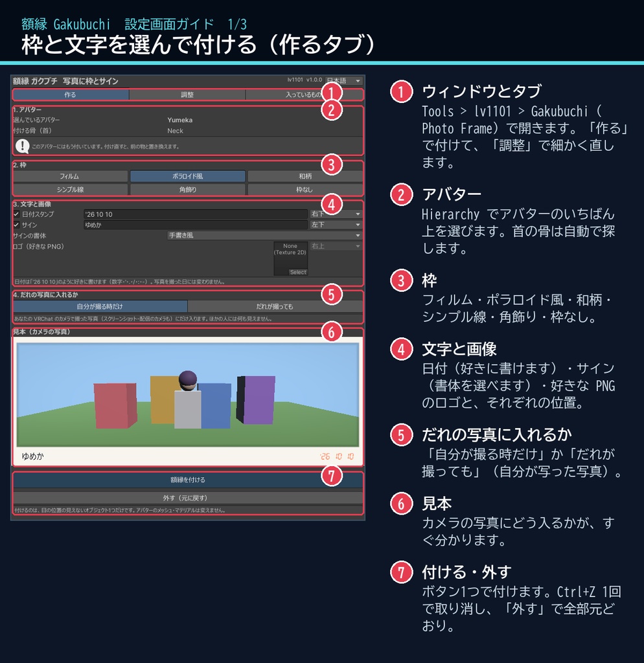Click the ゆめか signature in the preview

tap(32, 456)
